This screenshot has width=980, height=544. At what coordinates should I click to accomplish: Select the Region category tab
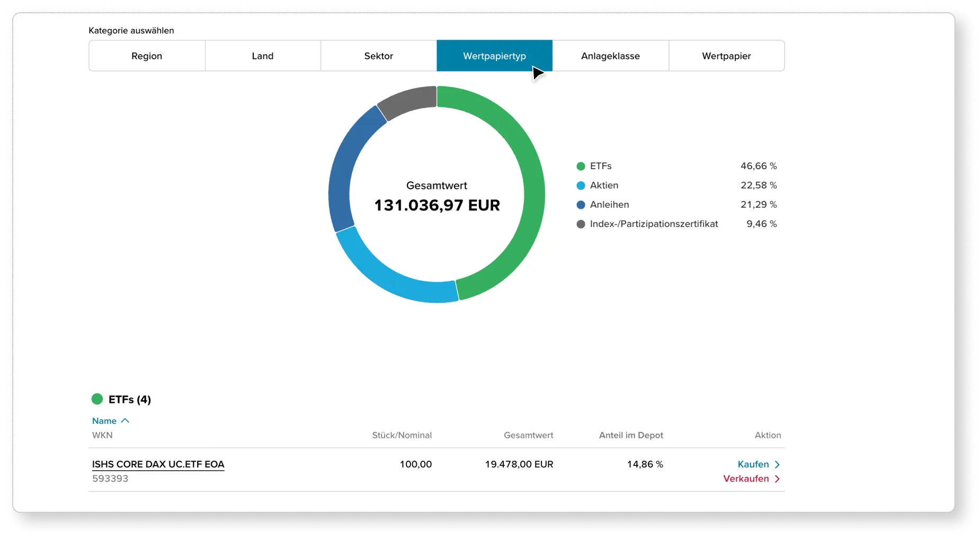(147, 56)
